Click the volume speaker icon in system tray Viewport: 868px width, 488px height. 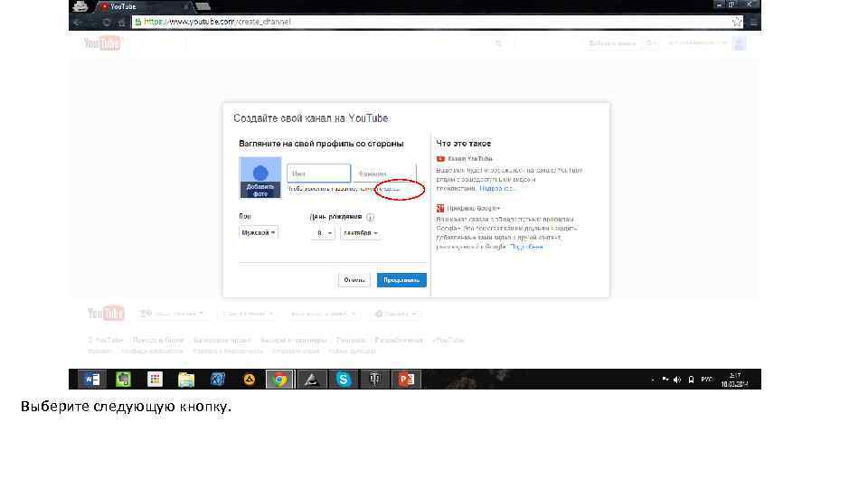pos(677,380)
